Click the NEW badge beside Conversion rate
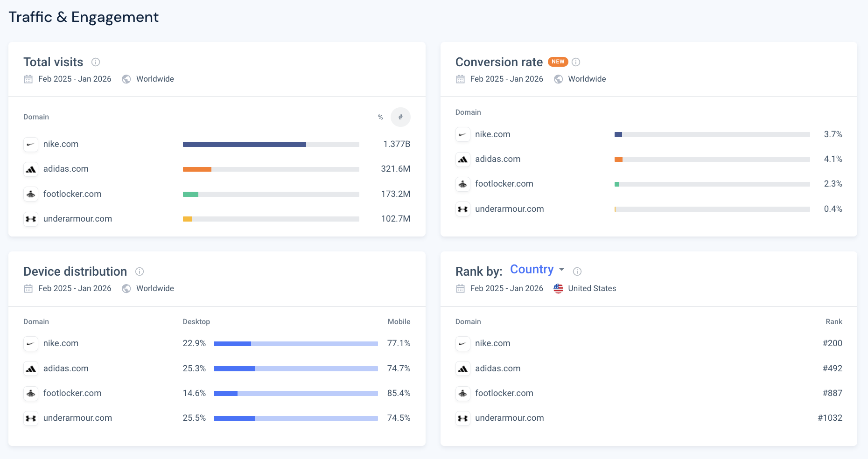Viewport: 868px width, 459px height. [558, 62]
